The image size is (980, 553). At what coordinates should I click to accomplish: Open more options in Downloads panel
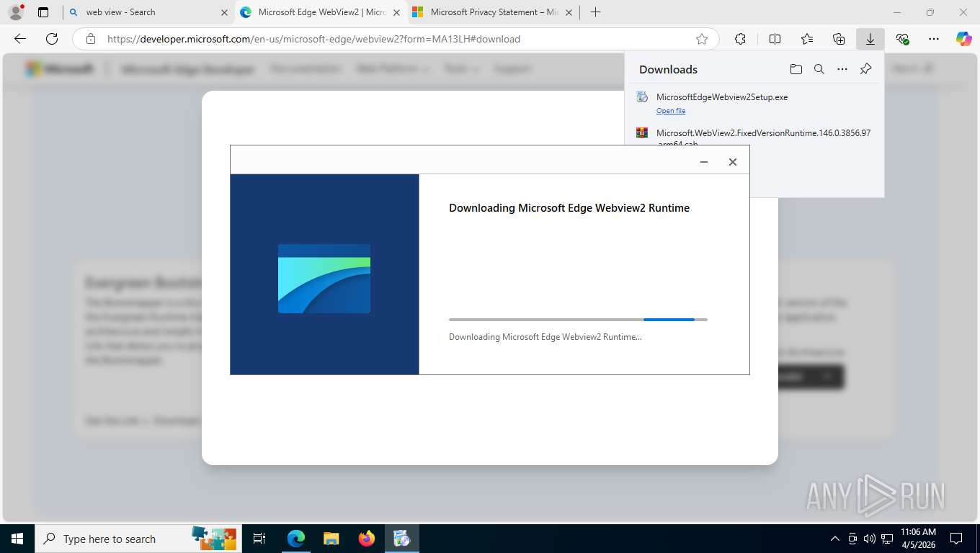[x=842, y=69]
